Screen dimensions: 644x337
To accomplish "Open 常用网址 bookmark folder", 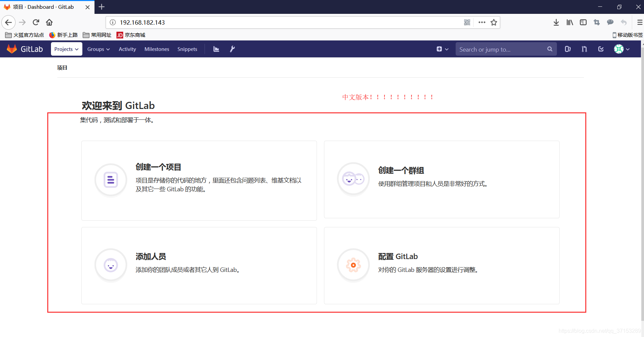I will 97,35.
